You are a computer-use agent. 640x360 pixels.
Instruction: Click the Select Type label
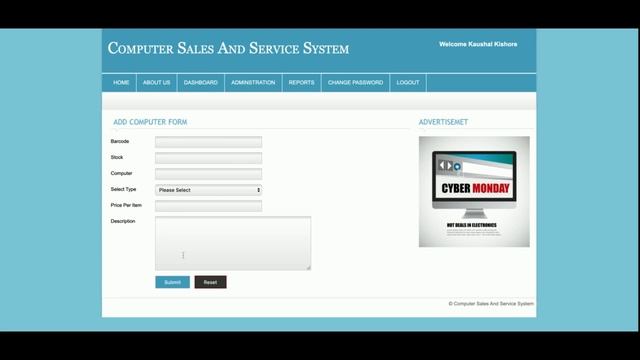[123, 189]
